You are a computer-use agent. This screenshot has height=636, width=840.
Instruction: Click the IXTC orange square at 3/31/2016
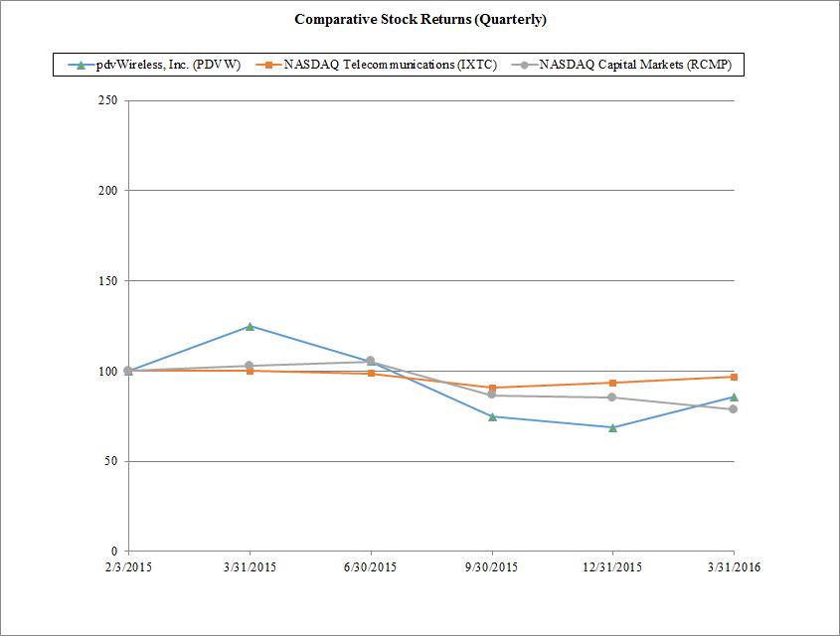coord(734,377)
